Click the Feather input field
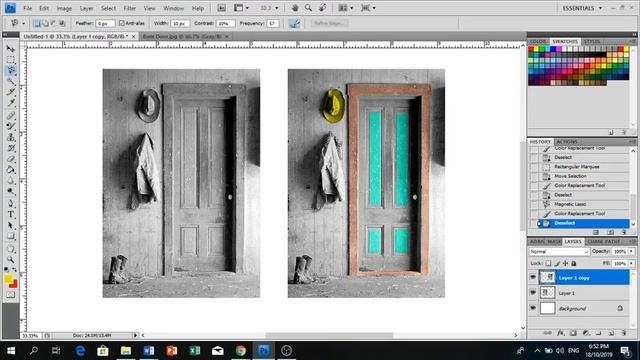640x360 pixels. tap(105, 23)
